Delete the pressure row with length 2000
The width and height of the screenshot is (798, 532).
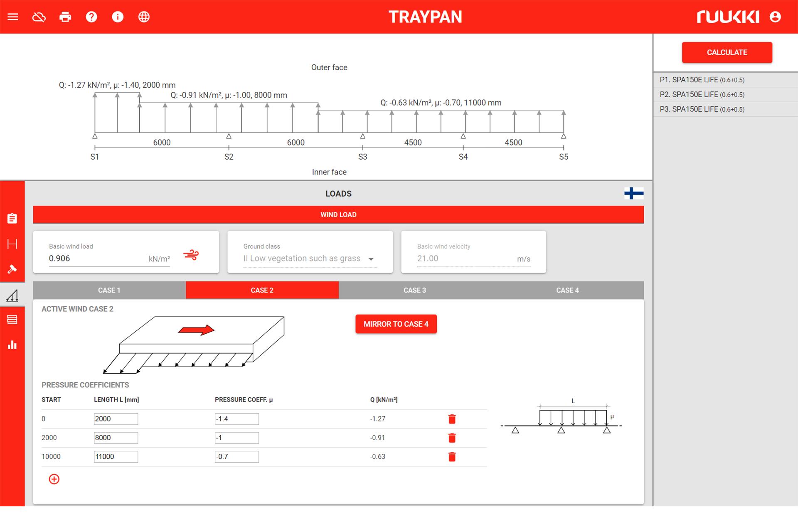[x=452, y=419]
